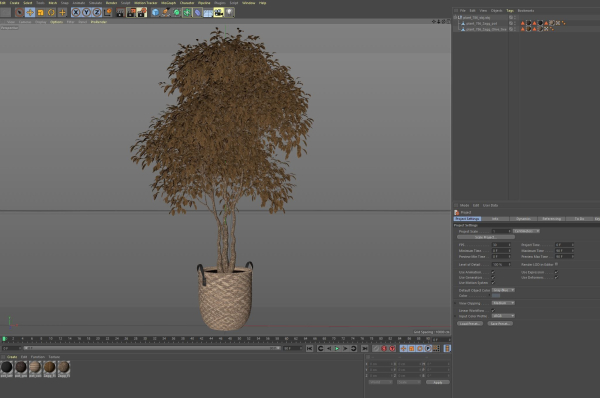Click the Apply button in coordinates panel
This screenshot has height=398, width=600.
438,382
